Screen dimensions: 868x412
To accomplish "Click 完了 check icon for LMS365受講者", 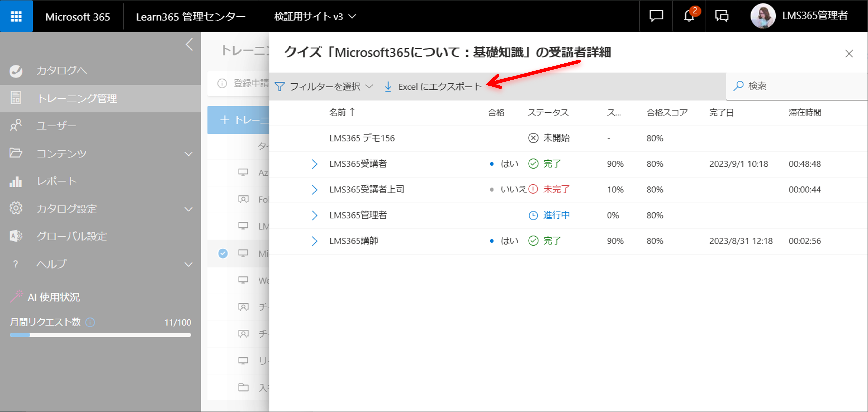I will (x=533, y=164).
